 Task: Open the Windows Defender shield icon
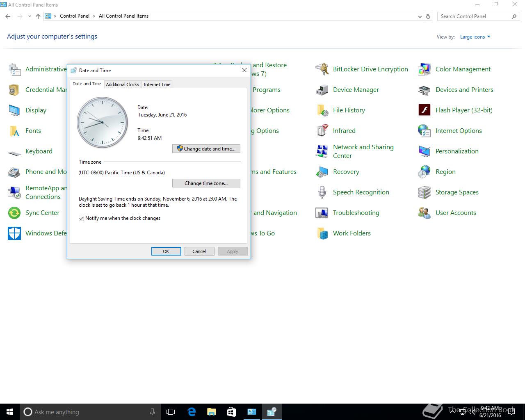14,233
